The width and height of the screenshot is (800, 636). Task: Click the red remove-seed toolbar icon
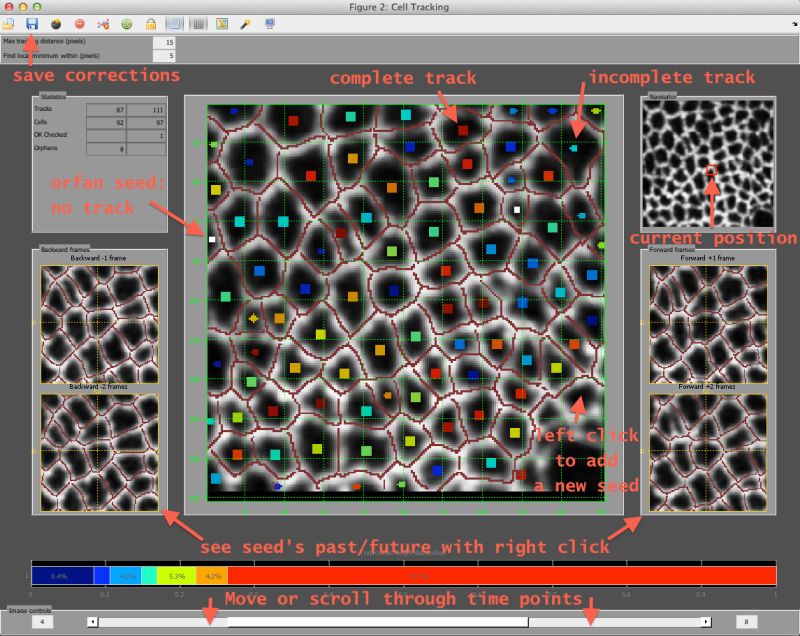pyautogui.click(x=81, y=26)
